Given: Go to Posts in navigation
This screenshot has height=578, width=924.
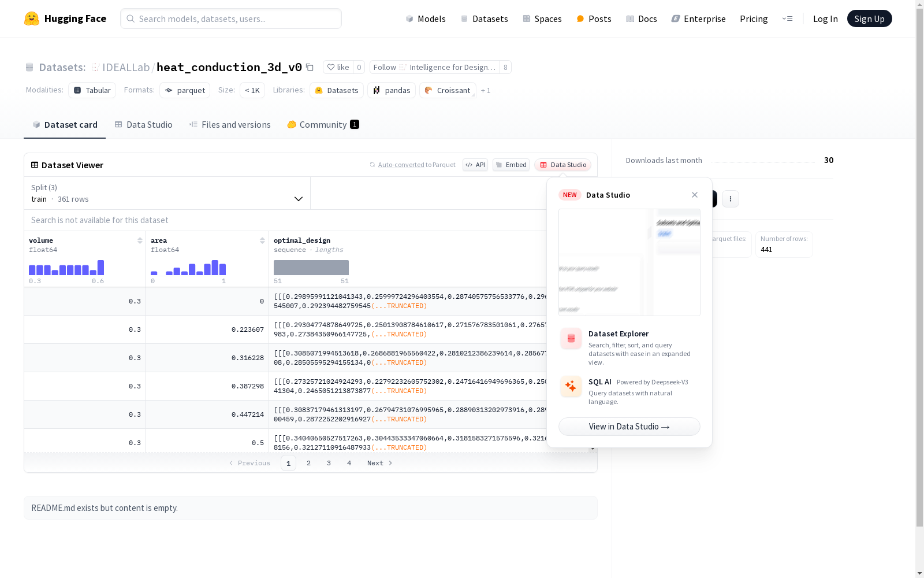Looking at the screenshot, I should pos(594,18).
